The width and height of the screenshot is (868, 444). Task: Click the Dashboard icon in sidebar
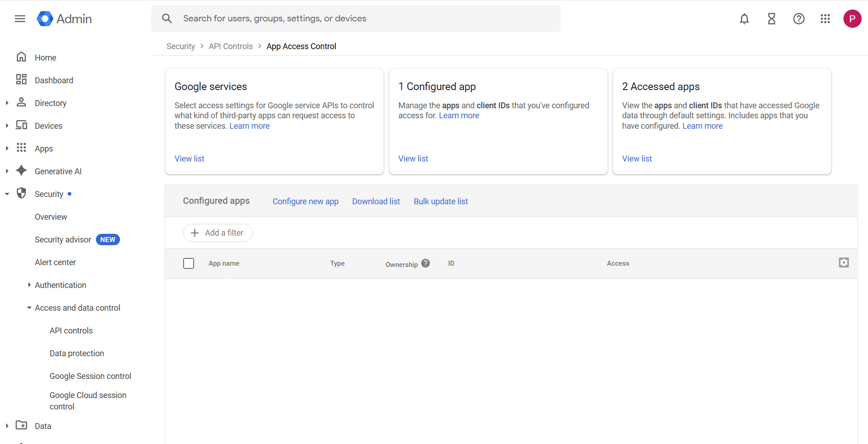coord(21,80)
